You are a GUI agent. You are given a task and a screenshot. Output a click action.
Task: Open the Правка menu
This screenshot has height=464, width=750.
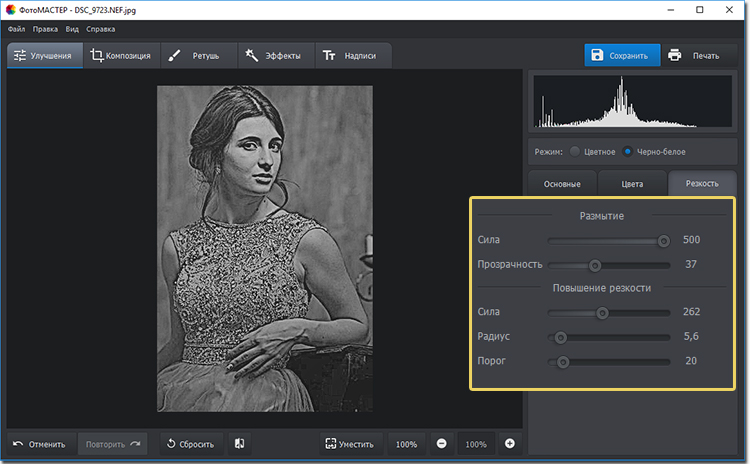[x=45, y=29]
